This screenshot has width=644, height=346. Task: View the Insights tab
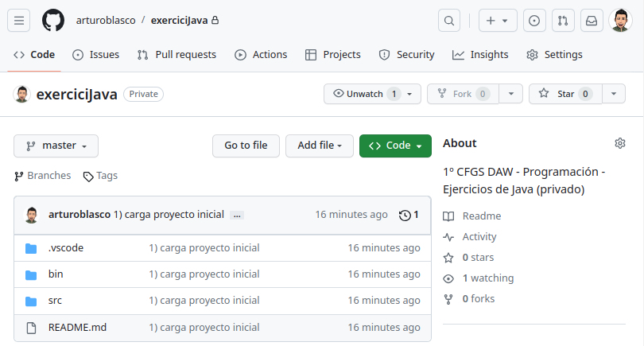[x=480, y=55]
